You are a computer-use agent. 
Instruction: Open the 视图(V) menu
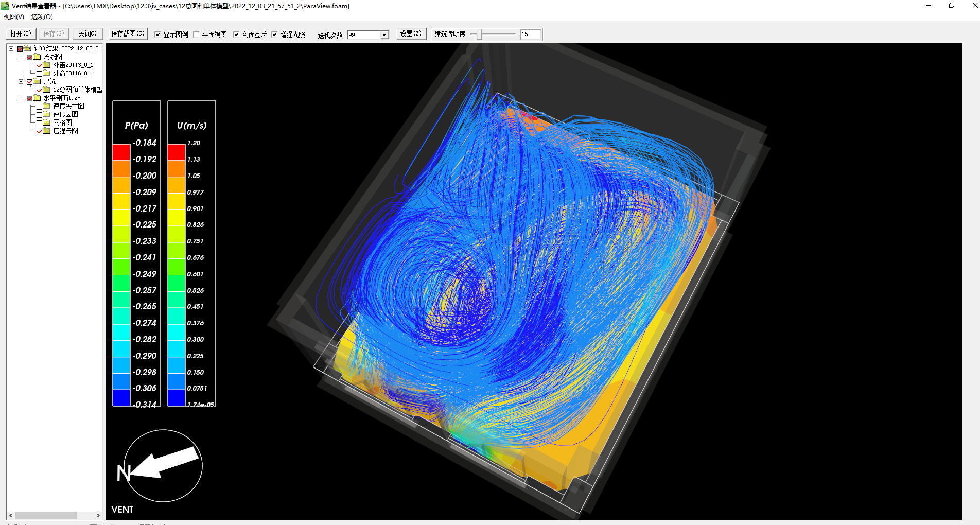coord(14,17)
